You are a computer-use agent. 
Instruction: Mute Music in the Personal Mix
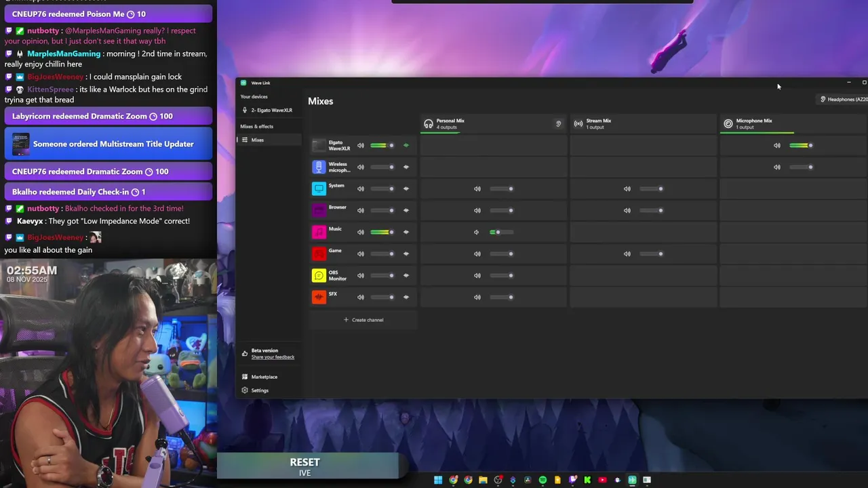pyautogui.click(x=477, y=232)
